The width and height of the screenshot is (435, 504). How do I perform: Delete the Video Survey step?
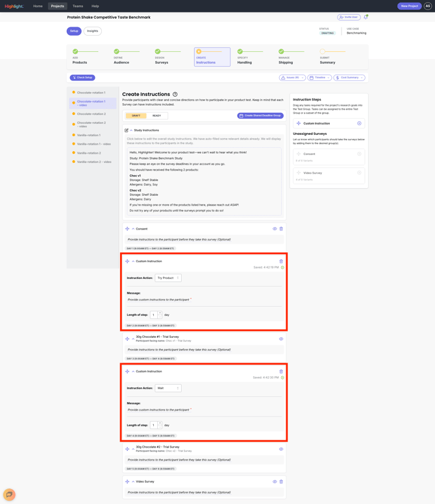click(x=281, y=481)
